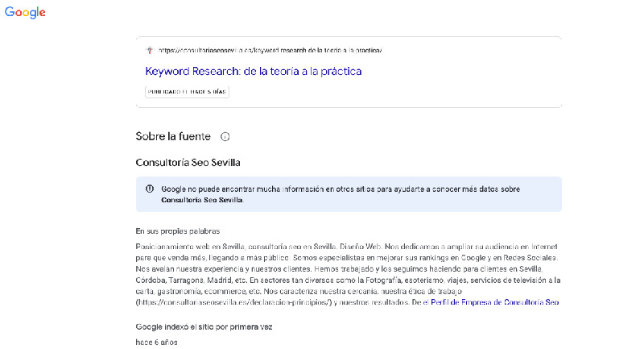Screen dimensions: 644x349
Task: Click the paragraph line starting 'Posicionamiento web en Sevilla'
Action: [346, 247]
